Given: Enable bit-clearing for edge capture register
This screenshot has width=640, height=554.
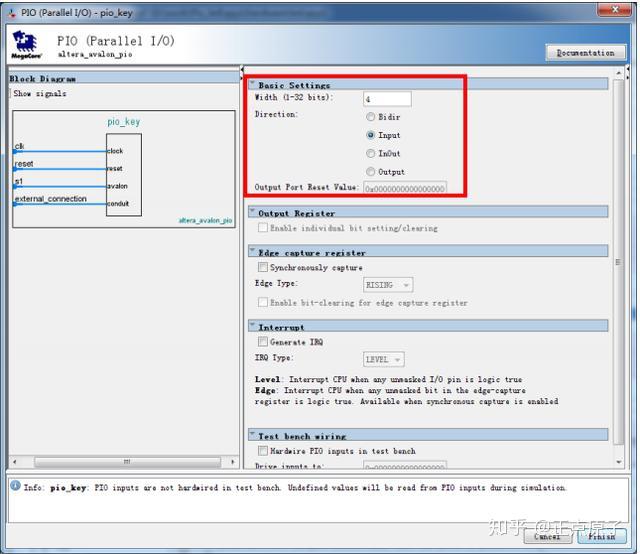Looking at the screenshot, I should click(263, 303).
